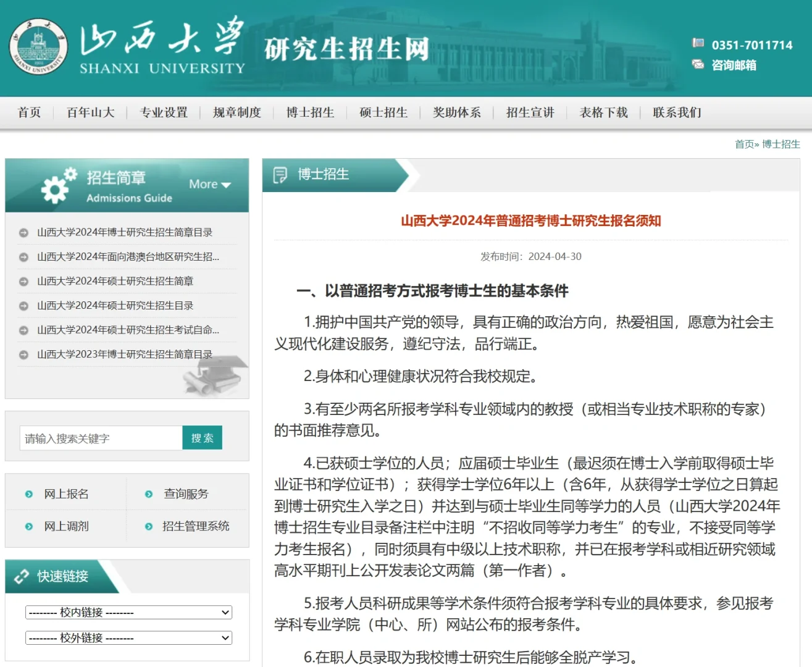Click the phone icon beside 0351-7011714

click(x=698, y=43)
